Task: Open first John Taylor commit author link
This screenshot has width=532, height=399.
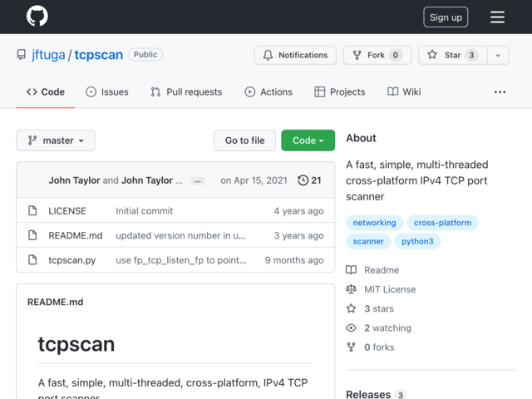Action: coord(74,180)
